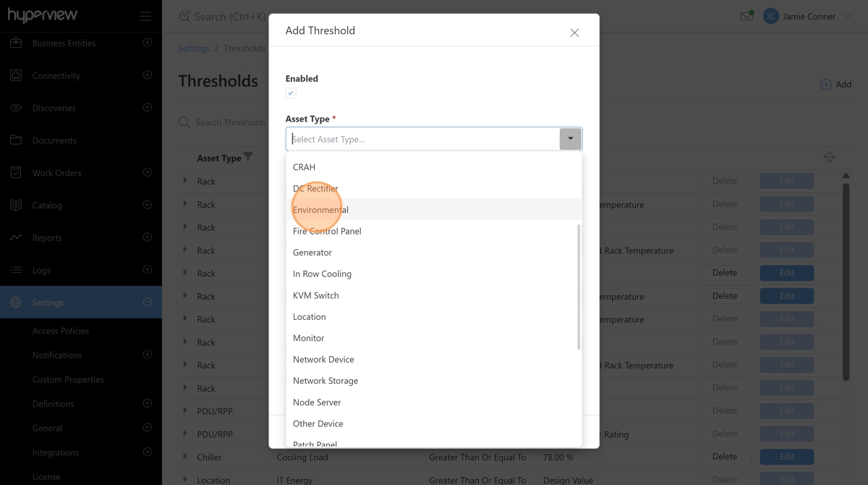
Task: Click the Settings breadcrumb link
Action: (x=194, y=48)
